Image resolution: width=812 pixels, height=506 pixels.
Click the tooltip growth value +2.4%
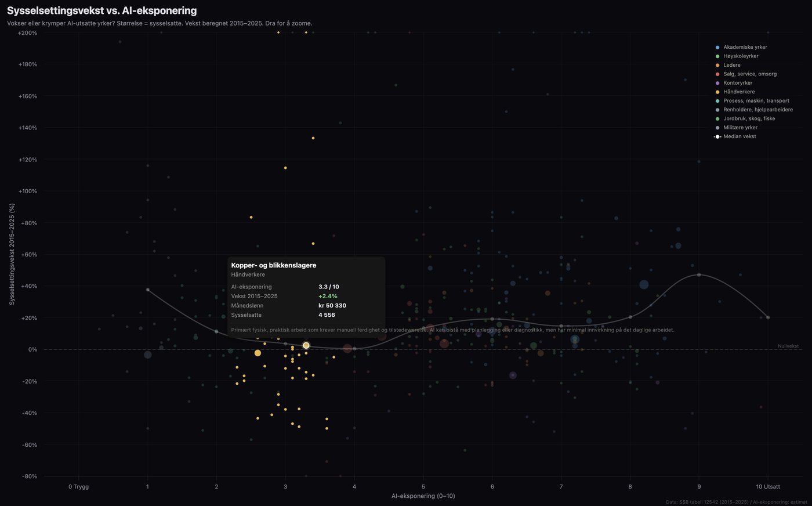click(x=328, y=296)
